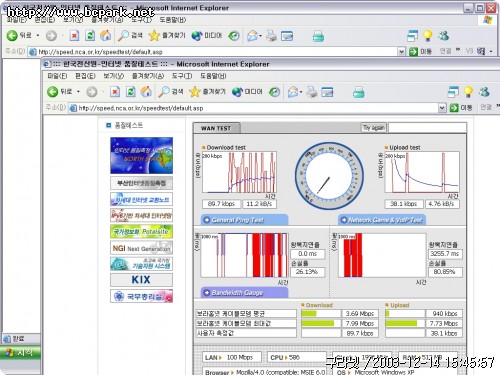
Task: Open NGI Next Generation banner link
Action: pyautogui.click(x=141, y=248)
